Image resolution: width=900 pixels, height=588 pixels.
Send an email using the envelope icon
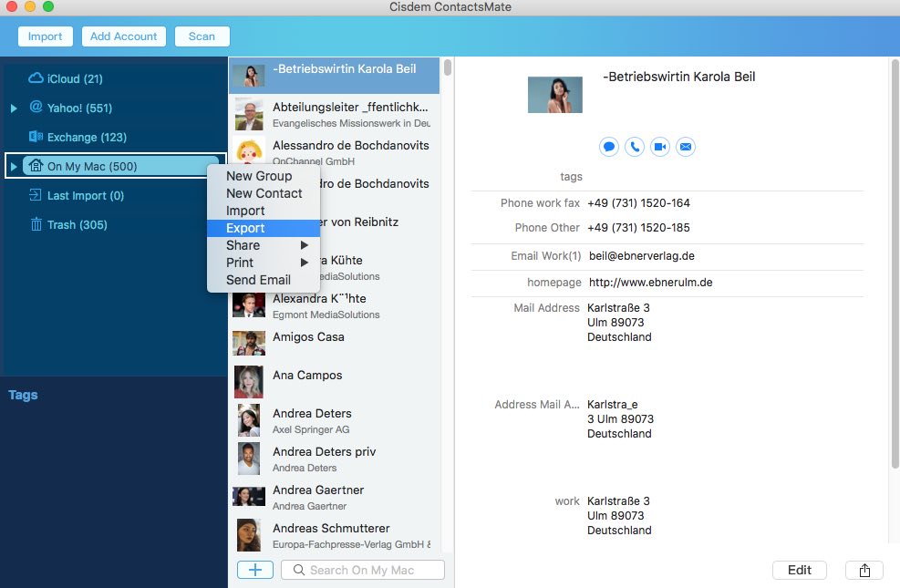[685, 146]
